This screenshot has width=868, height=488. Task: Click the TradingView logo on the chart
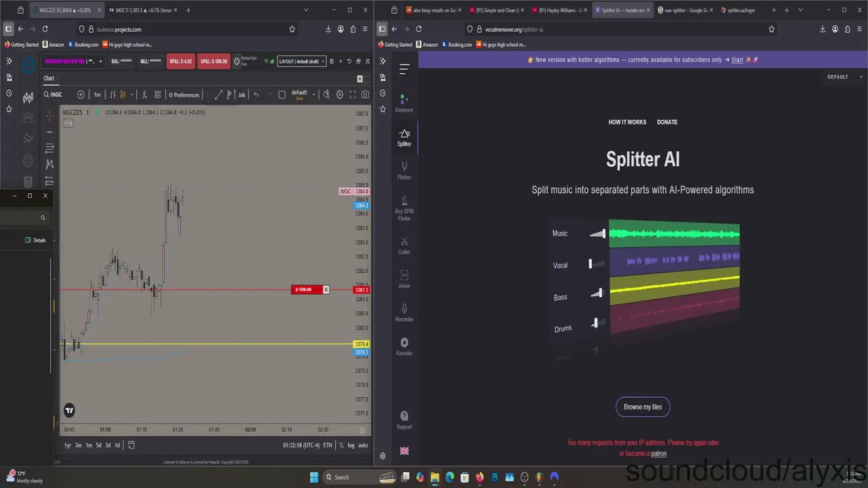[x=69, y=410]
